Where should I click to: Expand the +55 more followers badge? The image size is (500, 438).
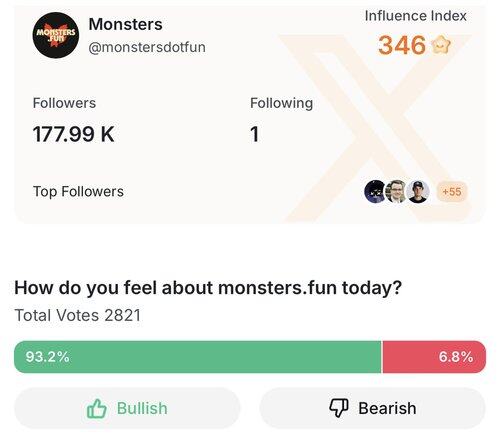pos(452,192)
